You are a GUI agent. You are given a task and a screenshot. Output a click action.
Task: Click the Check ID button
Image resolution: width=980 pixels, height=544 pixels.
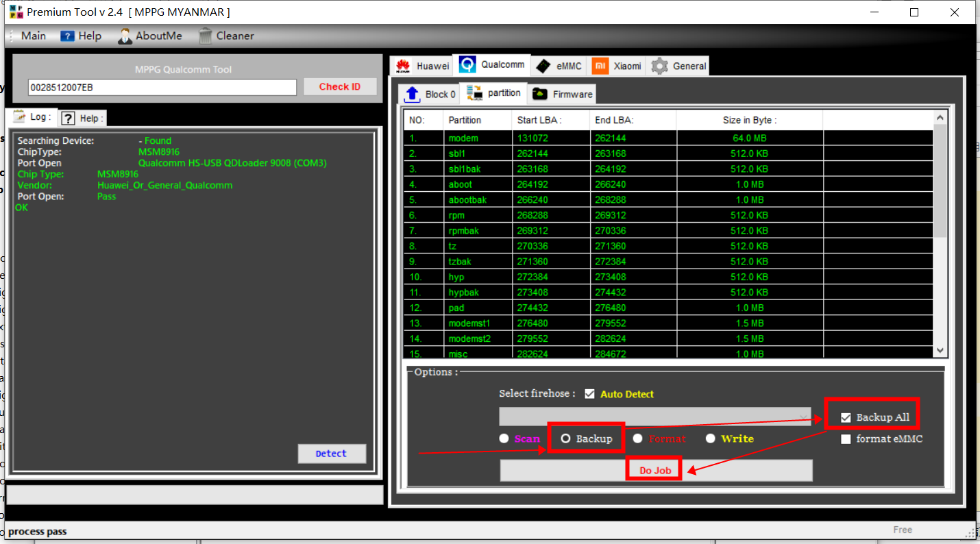[339, 87]
